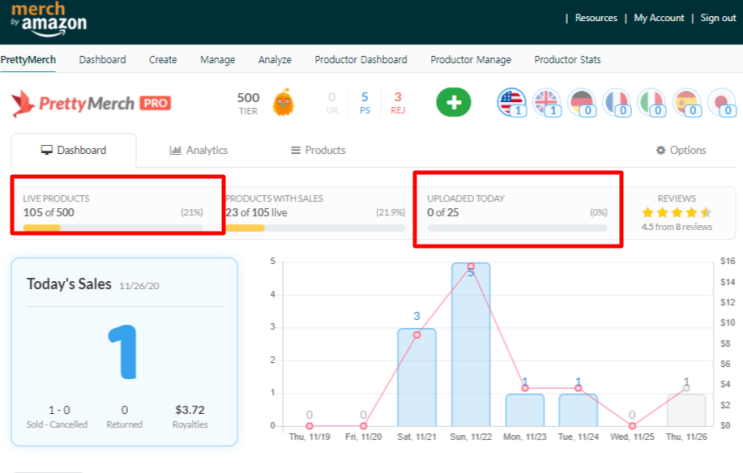Select the Germany flag marketplace
Image resolution: width=743 pixels, height=473 pixels.
coord(582,102)
